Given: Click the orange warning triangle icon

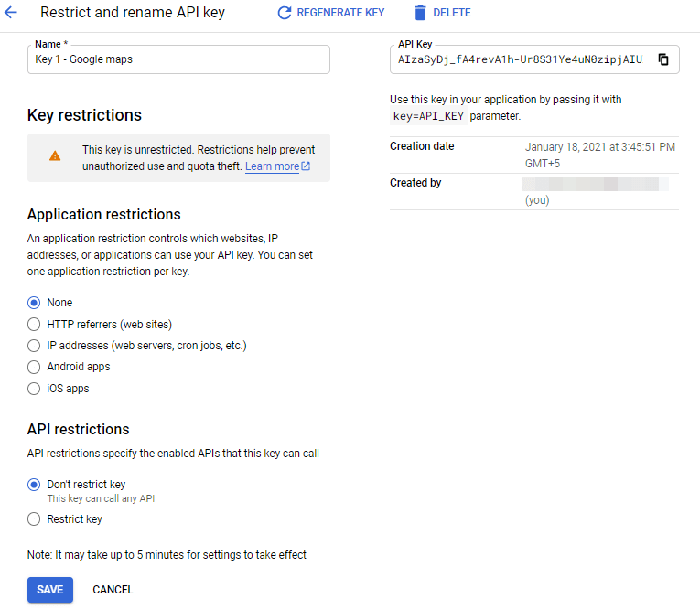Looking at the screenshot, I should pyautogui.click(x=55, y=155).
